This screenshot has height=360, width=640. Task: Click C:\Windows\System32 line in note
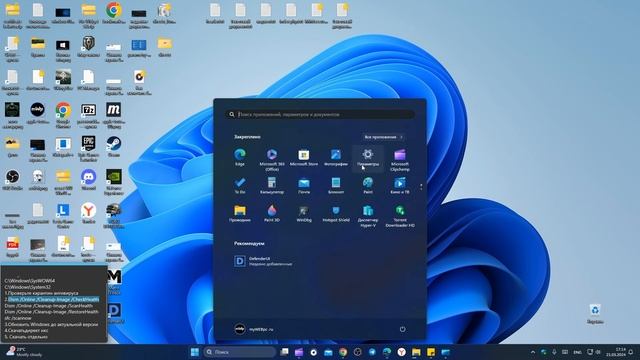click(x=27, y=287)
